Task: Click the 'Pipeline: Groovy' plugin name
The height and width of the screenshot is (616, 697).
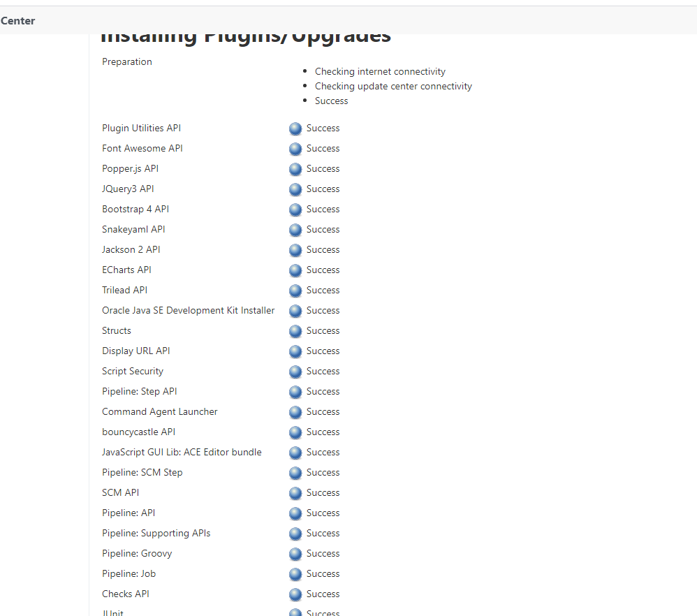Action: [137, 553]
